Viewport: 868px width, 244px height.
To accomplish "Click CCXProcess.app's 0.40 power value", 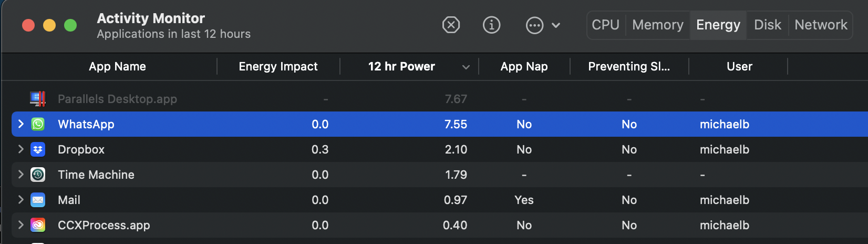I will [x=455, y=225].
